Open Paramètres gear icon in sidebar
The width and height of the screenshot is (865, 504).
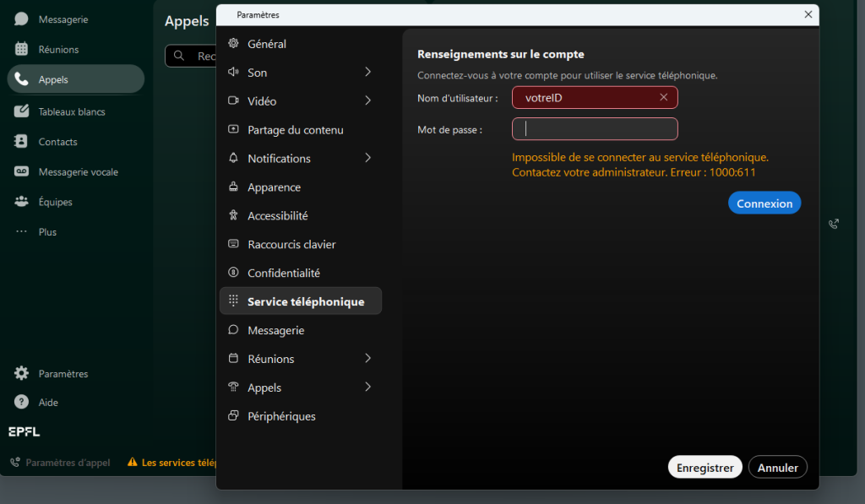(x=21, y=373)
